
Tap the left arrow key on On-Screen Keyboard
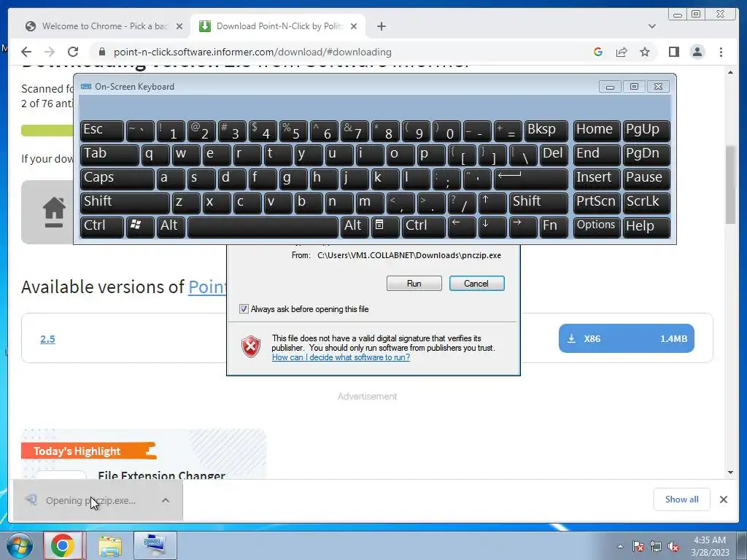click(462, 226)
